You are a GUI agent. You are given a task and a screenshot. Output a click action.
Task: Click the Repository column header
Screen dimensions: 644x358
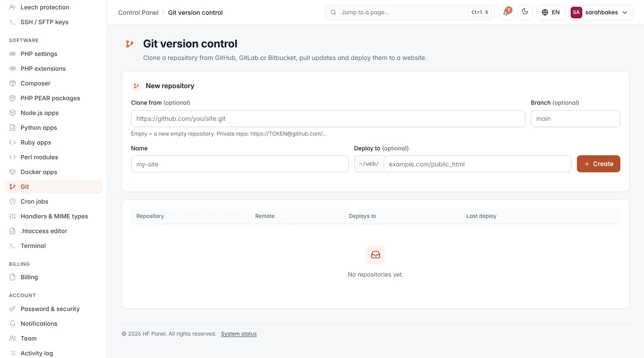point(150,216)
